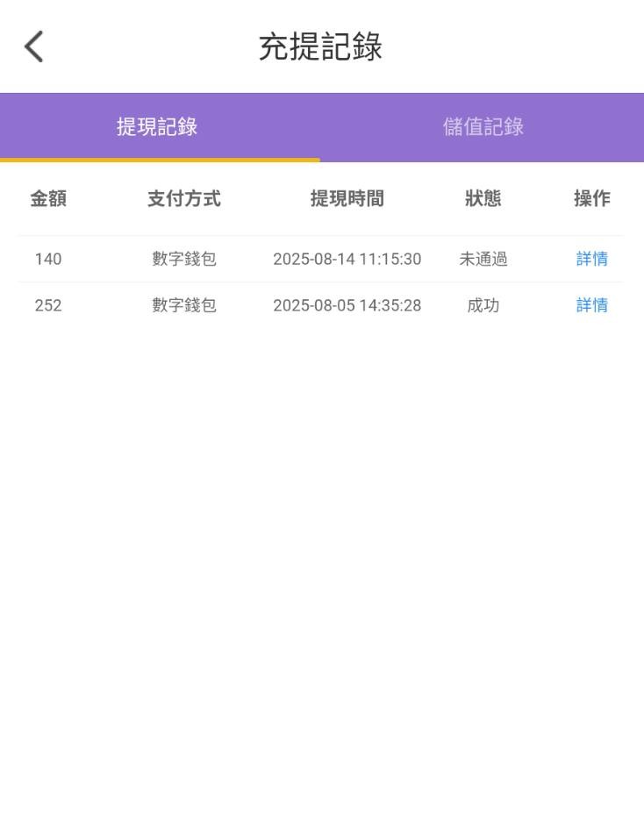The height and width of the screenshot is (828, 644).
Task: Click the 金額 column header
Action: (x=48, y=199)
